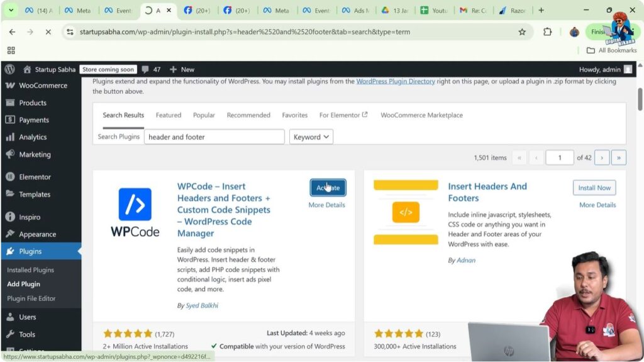Click the browser address bar URL
Image resolution: width=644 pixels, height=362 pixels.
click(245, 31)
